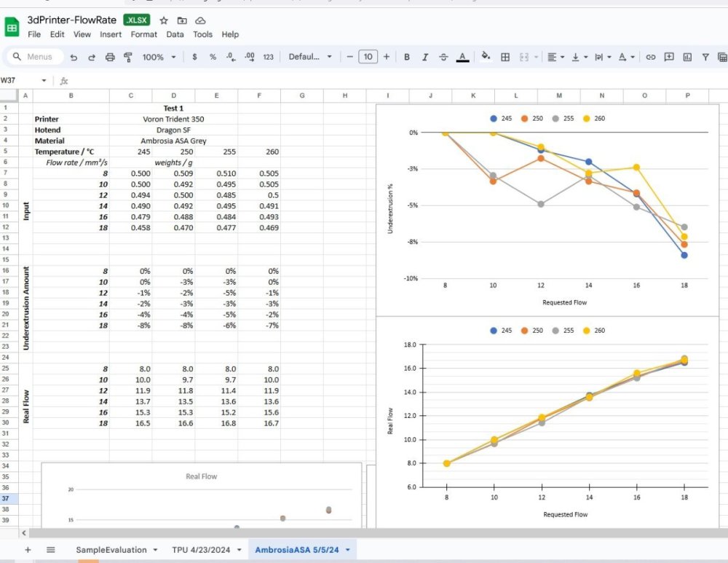
Task: Star the 3dPrinter-FlowRate document
Action: tap(163, 20)
